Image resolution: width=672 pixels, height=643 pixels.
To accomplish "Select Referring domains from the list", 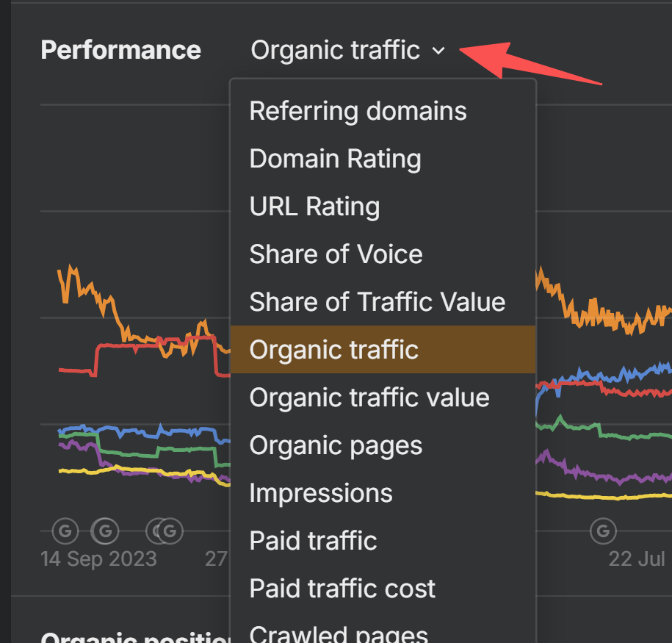I will click(358, 111).
